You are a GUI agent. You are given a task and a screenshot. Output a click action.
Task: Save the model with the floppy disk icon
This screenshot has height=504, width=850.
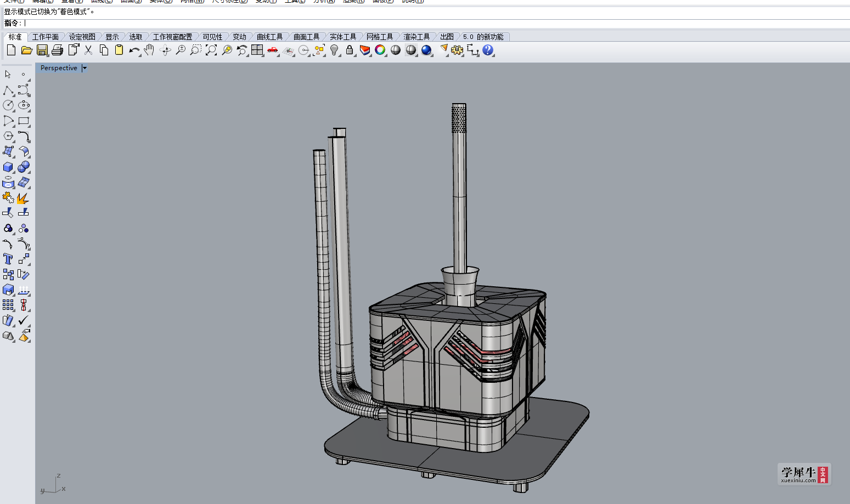42,50
